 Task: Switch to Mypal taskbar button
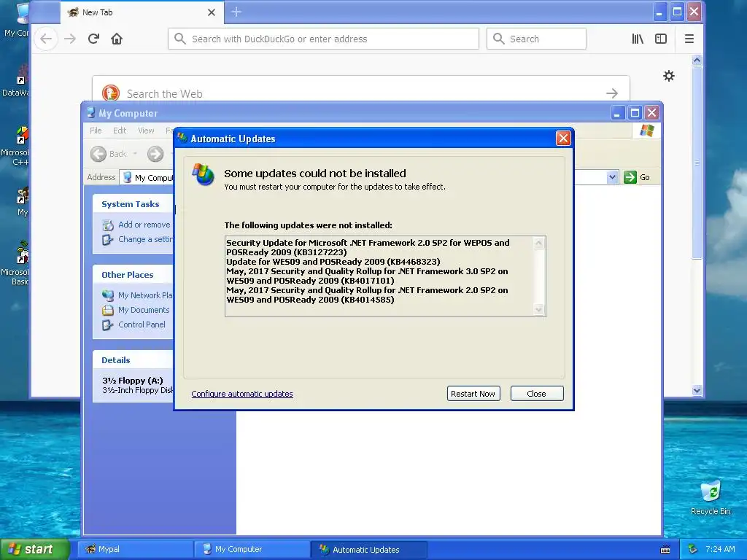pos(135,549)
